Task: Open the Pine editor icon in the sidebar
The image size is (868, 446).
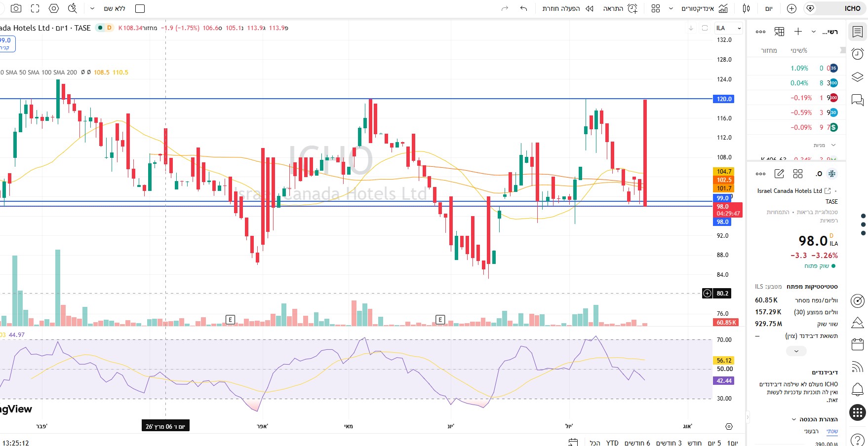Action: (x=858, y=323)
